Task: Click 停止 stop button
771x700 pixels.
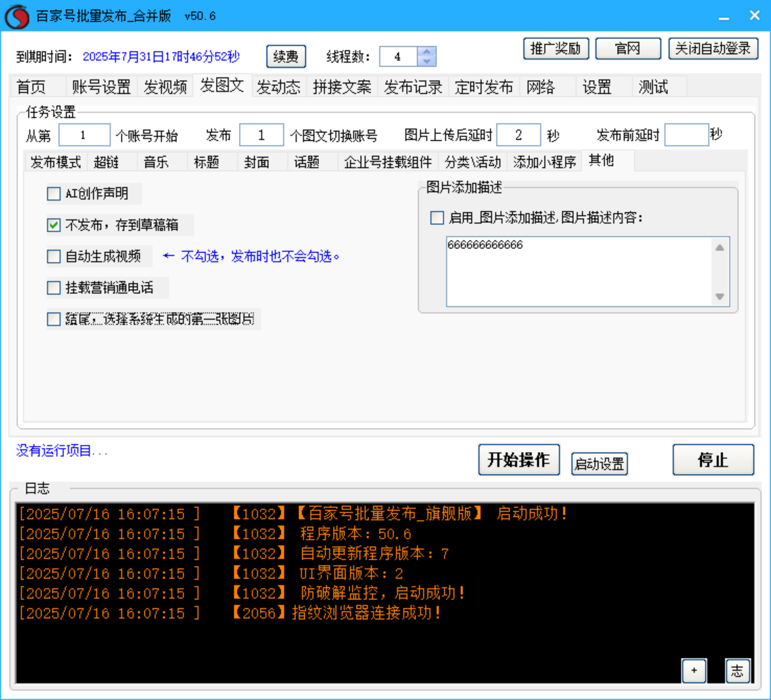Action: click(x=713, y=460)
